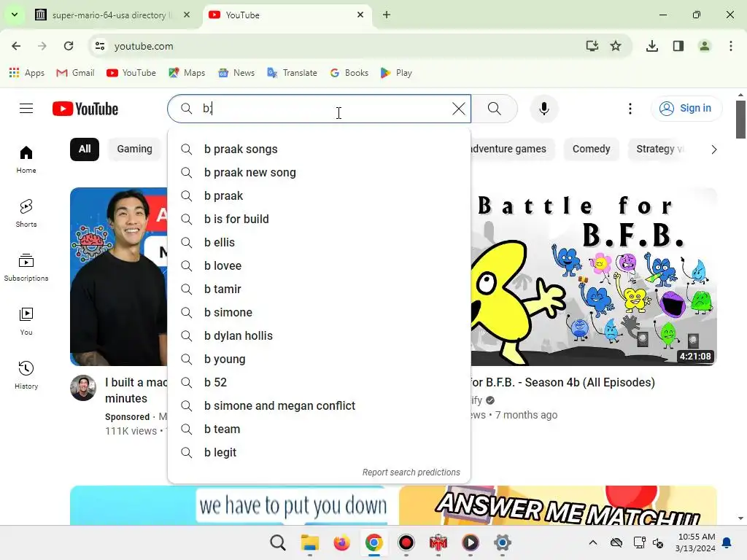Open Firefox from the taskbar
This screenshot has width=747, height=560.
point(341,542)
